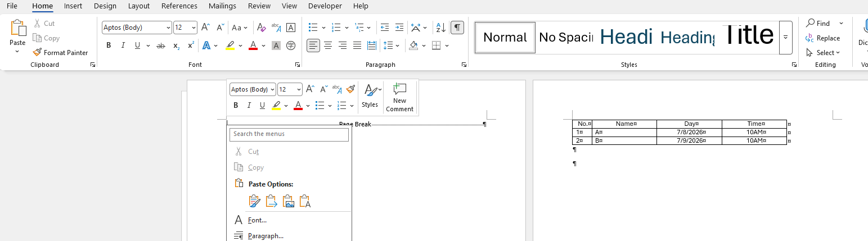Image resolution: width=868 pixels, height=241 pixels.
Task: Click the Sort button in Paragraph group
Action: pyautogui.click(x=441, y=28)
